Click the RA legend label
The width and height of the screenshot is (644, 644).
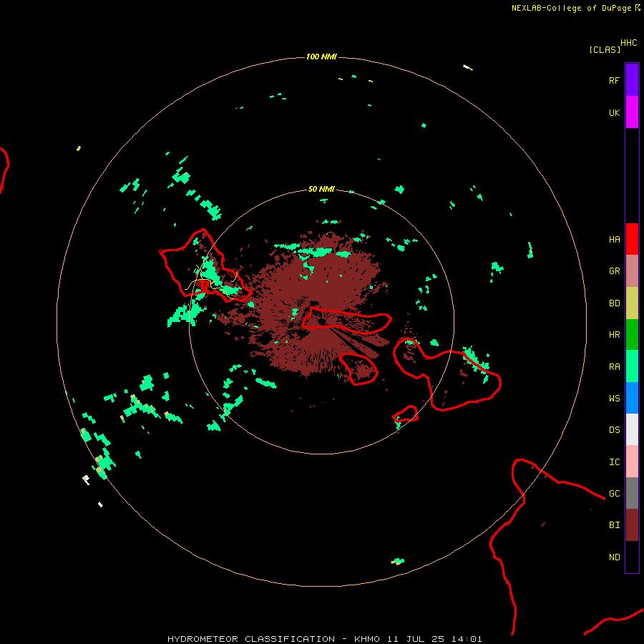pyautogui.click(x=614, y=367)
